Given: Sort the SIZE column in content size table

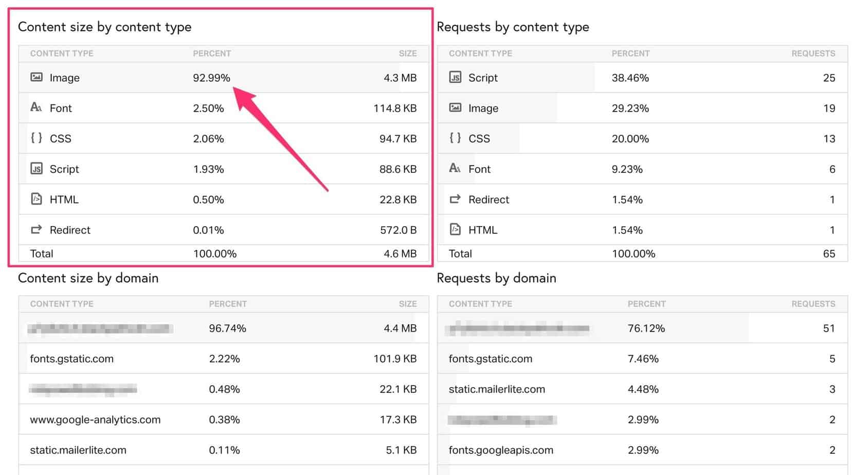Looking at the screenshot, I should click(x=408, y=53).
